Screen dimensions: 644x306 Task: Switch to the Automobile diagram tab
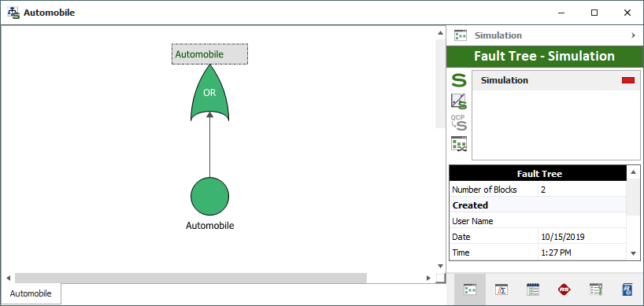coord(31,293)
